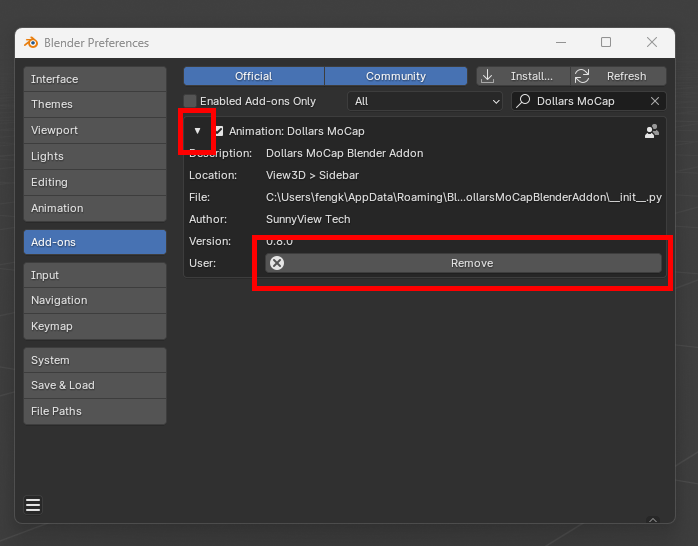
Task: Open the Keymap preferences section
Action: [x=94, y=326]
